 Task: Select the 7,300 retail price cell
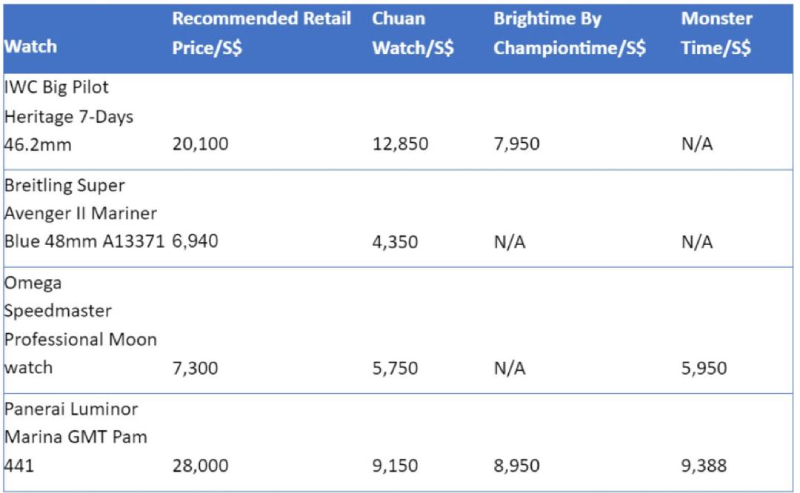coord(195,368)
